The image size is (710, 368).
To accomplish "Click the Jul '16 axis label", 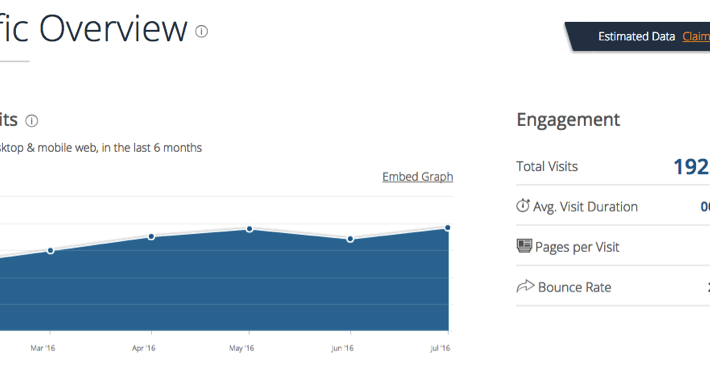I will tap(440, 348).
